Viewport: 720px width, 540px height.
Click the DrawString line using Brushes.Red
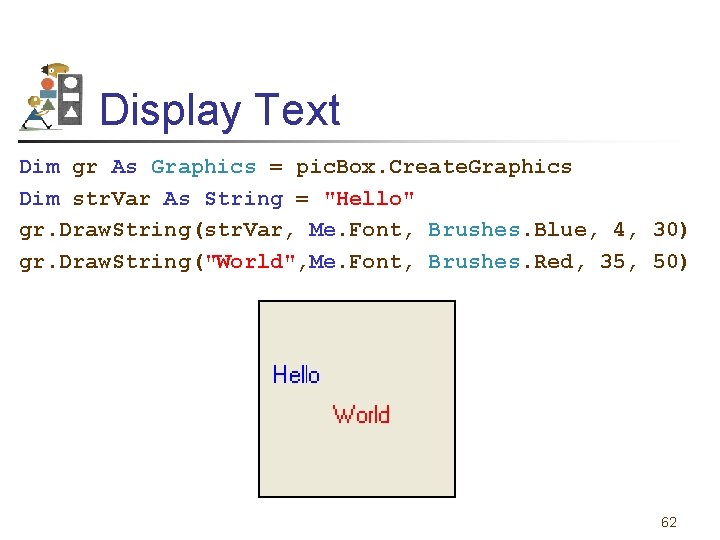point(353,262)
